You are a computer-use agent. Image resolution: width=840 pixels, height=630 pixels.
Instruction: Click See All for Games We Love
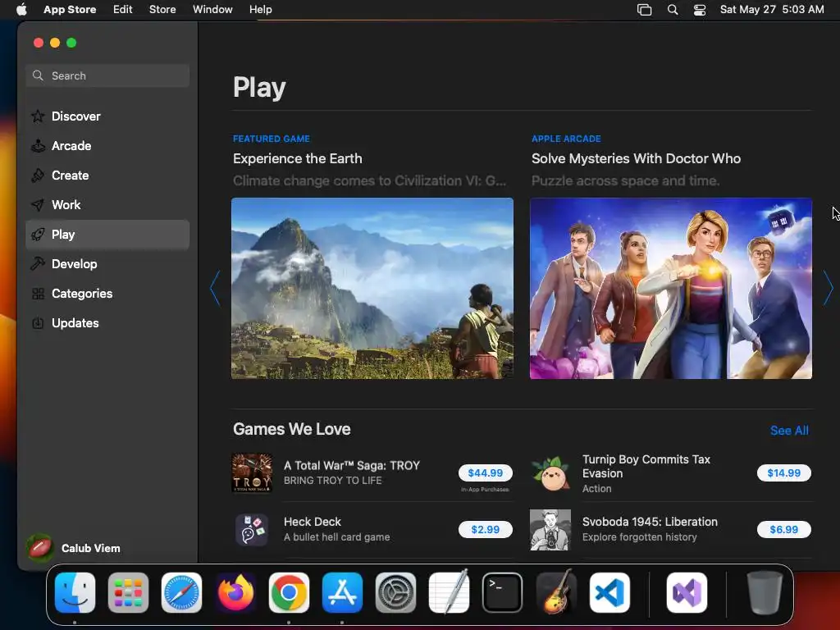pos(789,430)
